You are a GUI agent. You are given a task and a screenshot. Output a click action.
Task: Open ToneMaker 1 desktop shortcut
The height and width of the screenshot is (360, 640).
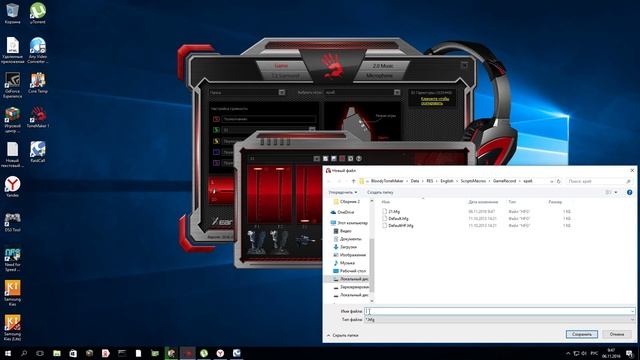coord(38,118)
